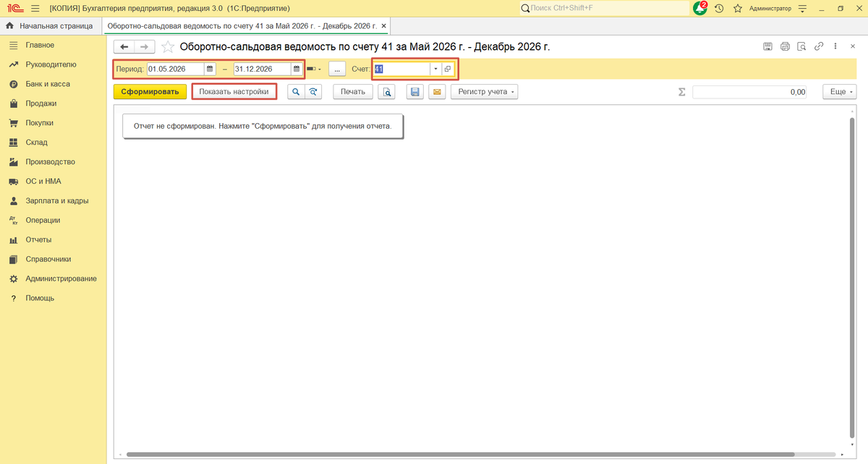The image size is (868, 464).
Task: Open the standard period selector dropdown
Action: click(x=314, y=69)
